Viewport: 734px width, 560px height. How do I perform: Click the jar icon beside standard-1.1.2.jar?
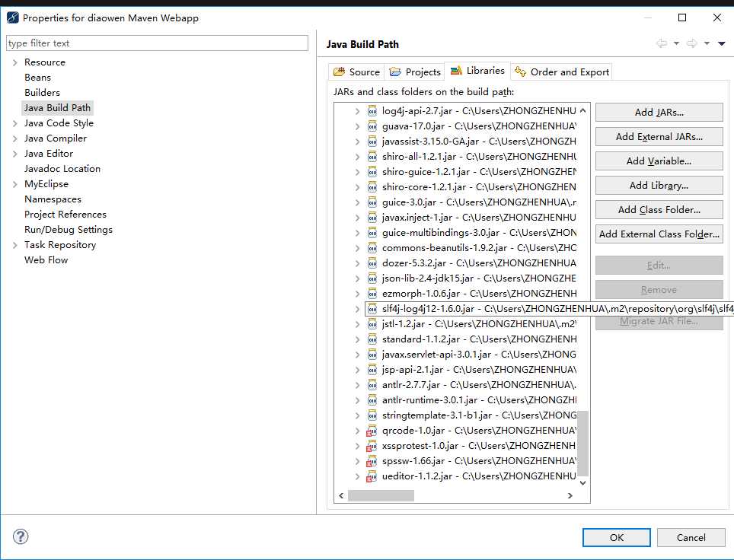372,339
